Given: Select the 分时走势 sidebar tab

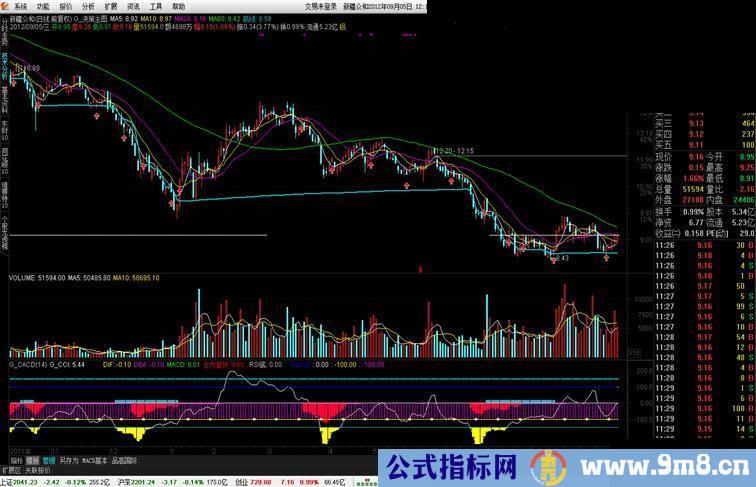Looking at the screenshot, I should [x=4, y=37].
